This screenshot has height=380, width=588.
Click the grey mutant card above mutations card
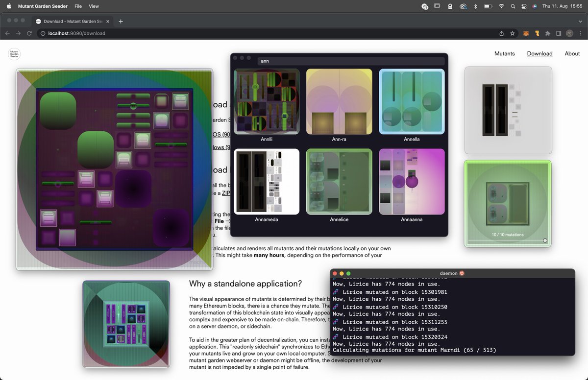coord(508,110)
